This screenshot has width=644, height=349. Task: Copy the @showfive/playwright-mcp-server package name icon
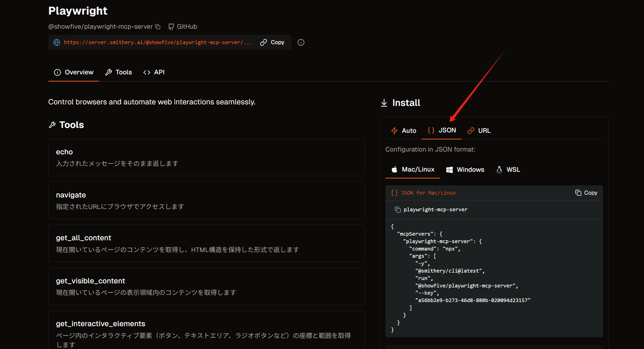pos(158,27)
